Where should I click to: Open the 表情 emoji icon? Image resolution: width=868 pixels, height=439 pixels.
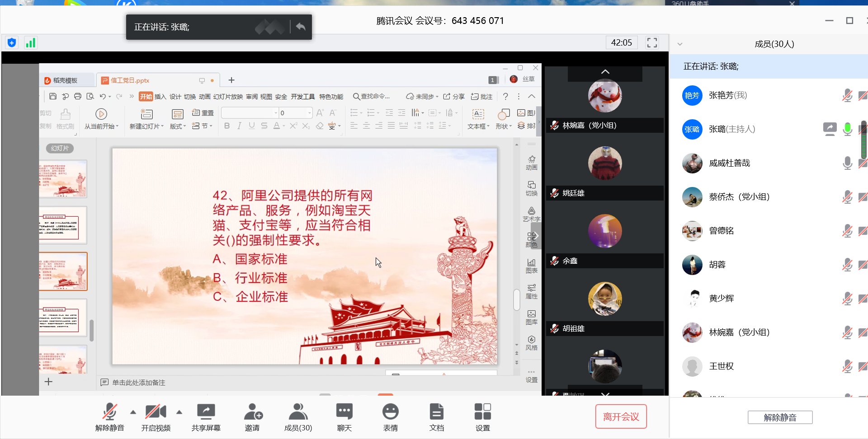[391, 412]
